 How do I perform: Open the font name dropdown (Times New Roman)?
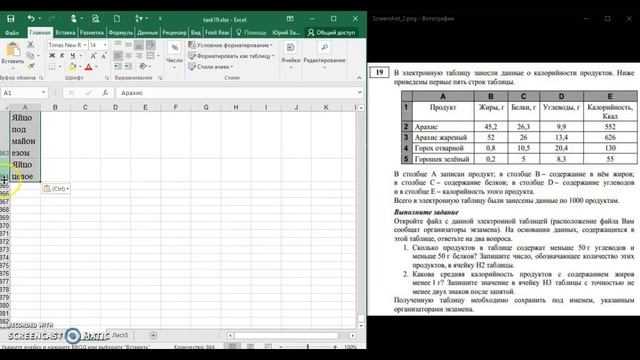point(84,45)
